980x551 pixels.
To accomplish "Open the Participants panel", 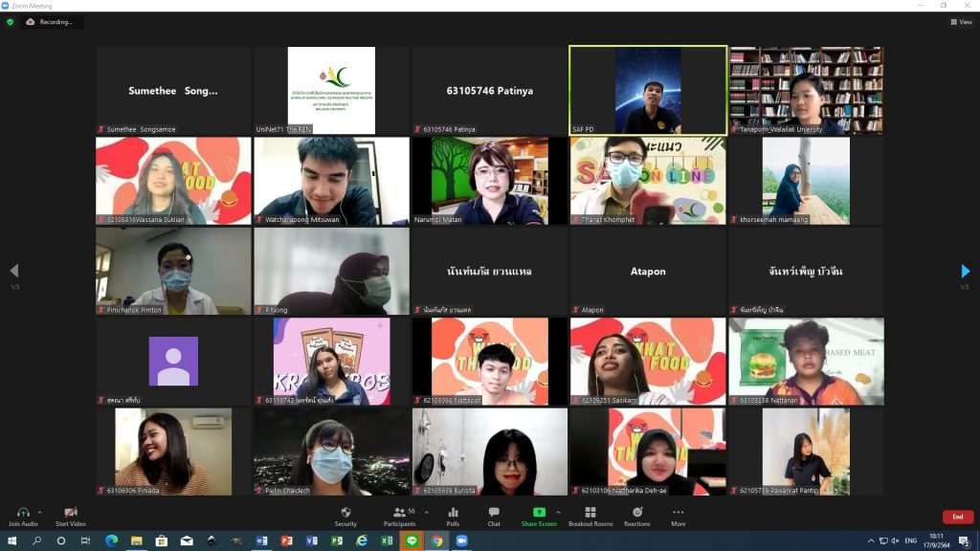I will coord(400,513).
